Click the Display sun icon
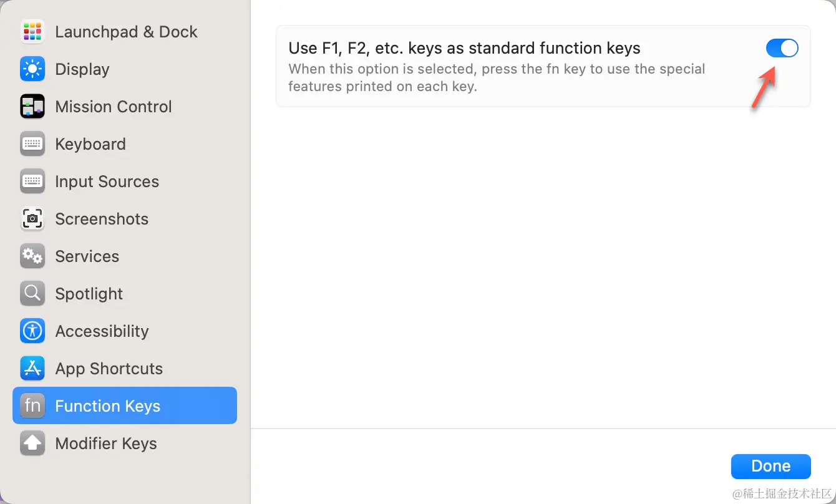Viewport: 836px width, 504px height. click(32, 69)
